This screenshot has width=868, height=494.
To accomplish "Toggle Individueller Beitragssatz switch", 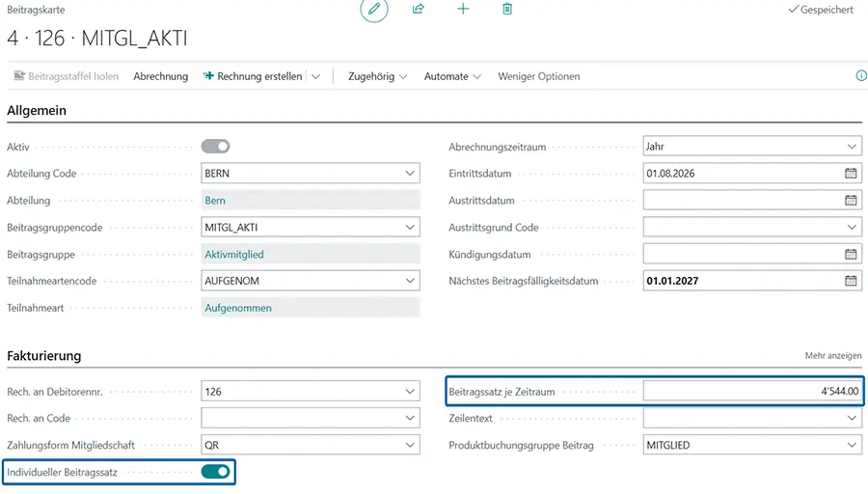I will click(215, 472).
